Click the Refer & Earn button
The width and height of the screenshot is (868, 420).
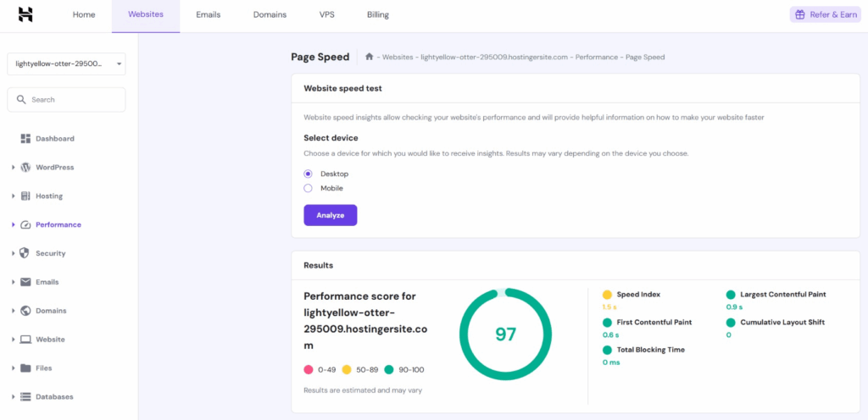click(x=825, y=15)
